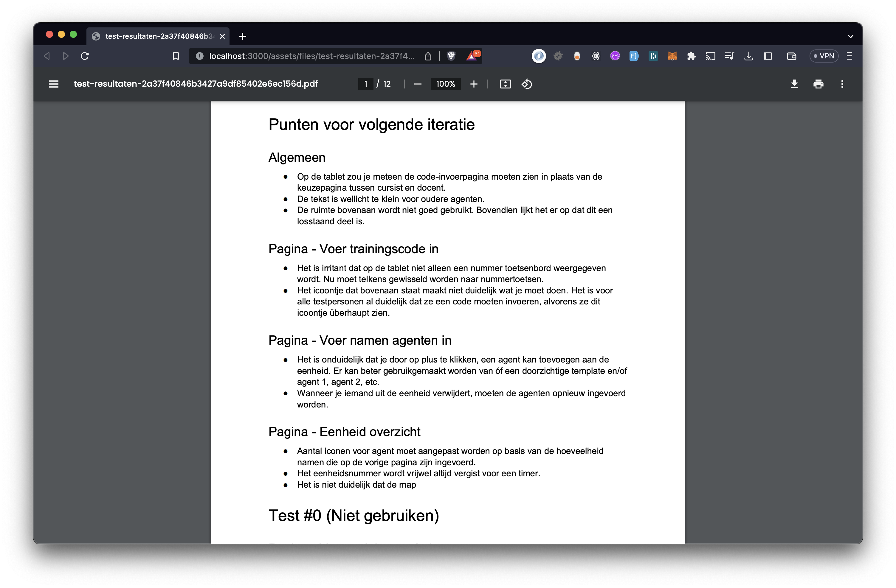Open a new browser tab
The height and width of the screenshot is (588, 896).
pyautogui.click(x=242, y=36)
